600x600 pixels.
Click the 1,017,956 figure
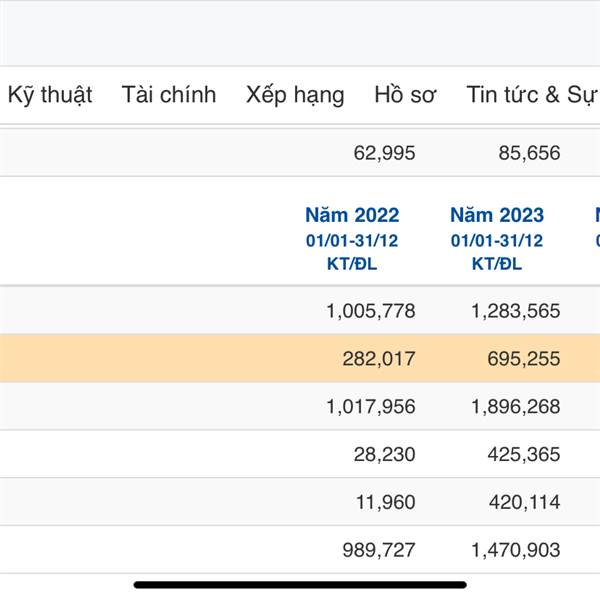pos(370,407)
